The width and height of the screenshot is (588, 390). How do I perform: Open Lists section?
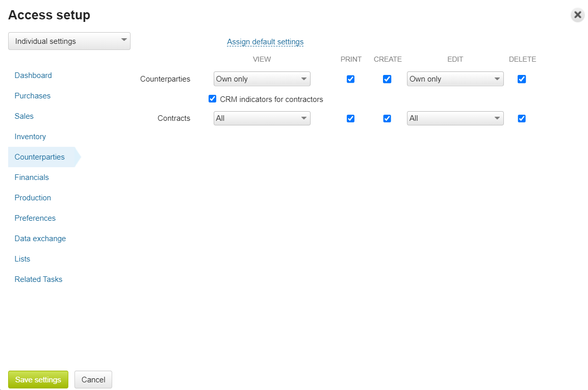pos(22,259)
